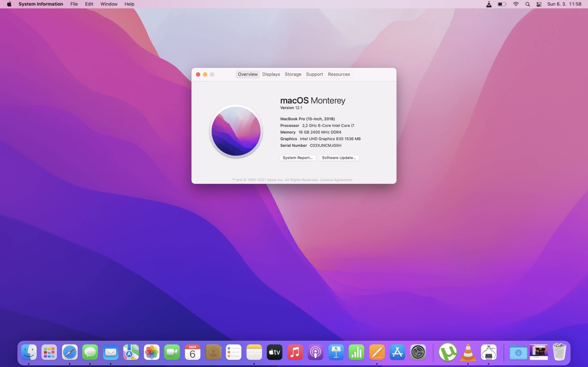Open the Podcasts app icon
The width and height of the screenshot is (588, 367).
point(315,352)
